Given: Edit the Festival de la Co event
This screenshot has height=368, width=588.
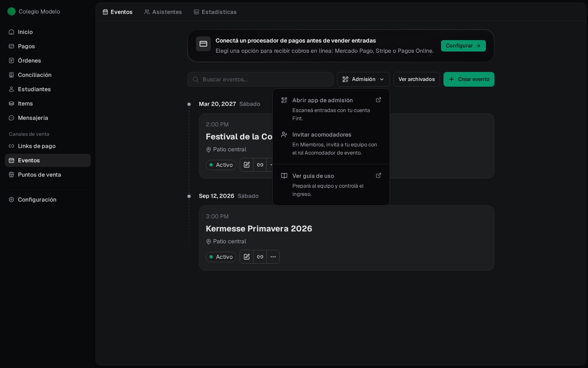Looking at the screenshot, I should [247, 165].
